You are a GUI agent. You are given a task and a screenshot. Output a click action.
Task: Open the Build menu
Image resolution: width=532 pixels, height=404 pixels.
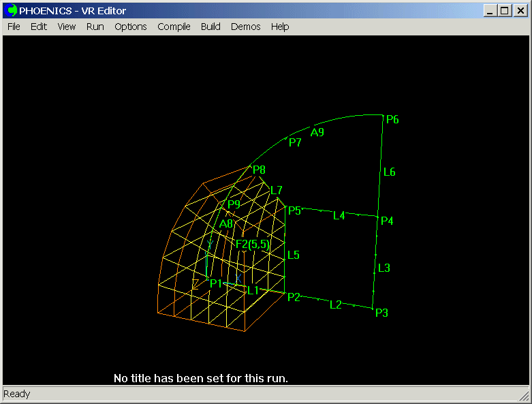[210, 27]
